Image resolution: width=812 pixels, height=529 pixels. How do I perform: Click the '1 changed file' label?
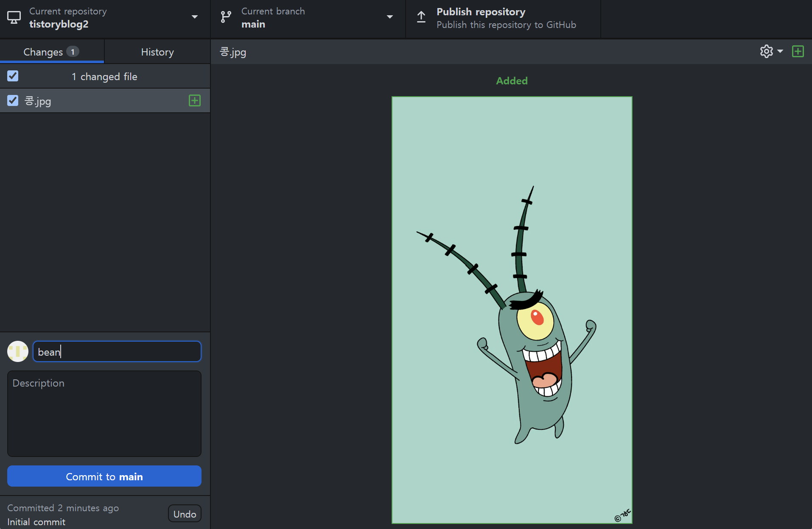click(x=104, y=76)
